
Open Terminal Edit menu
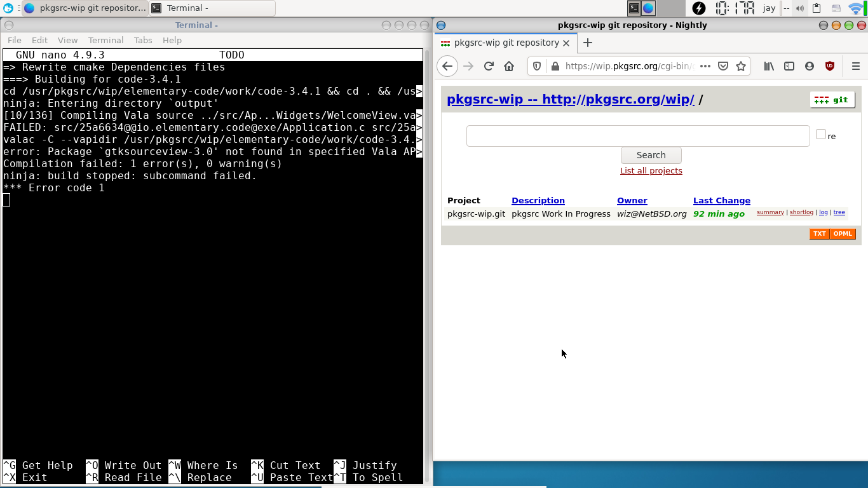pos(39,40)
